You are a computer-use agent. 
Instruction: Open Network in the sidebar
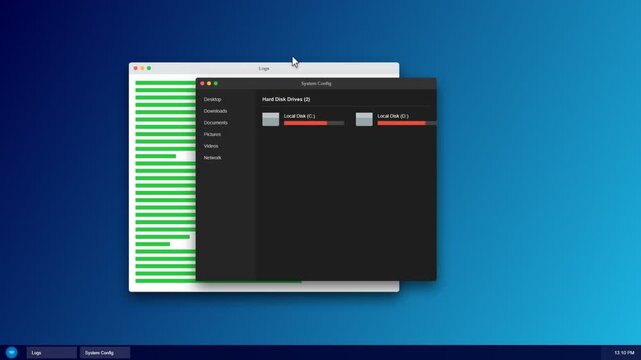(213, 158)
